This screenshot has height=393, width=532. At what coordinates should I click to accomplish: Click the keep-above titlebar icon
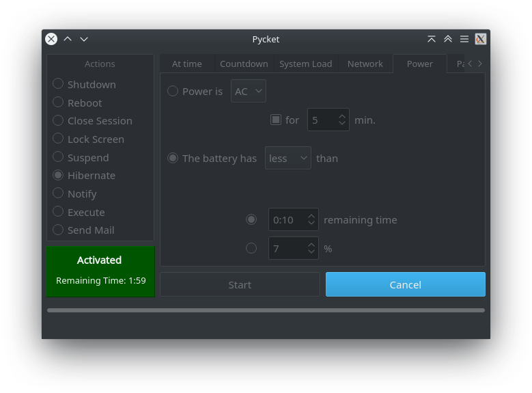click(432, 39)
